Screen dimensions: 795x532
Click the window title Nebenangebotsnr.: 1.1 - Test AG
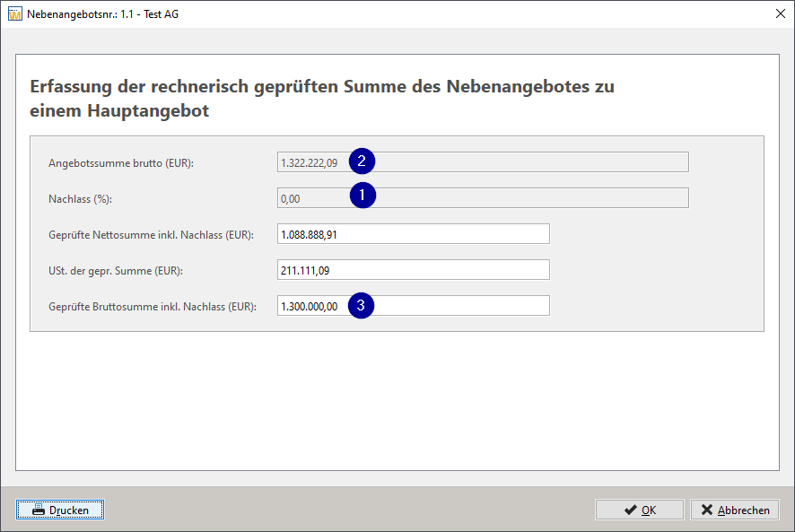102,14
